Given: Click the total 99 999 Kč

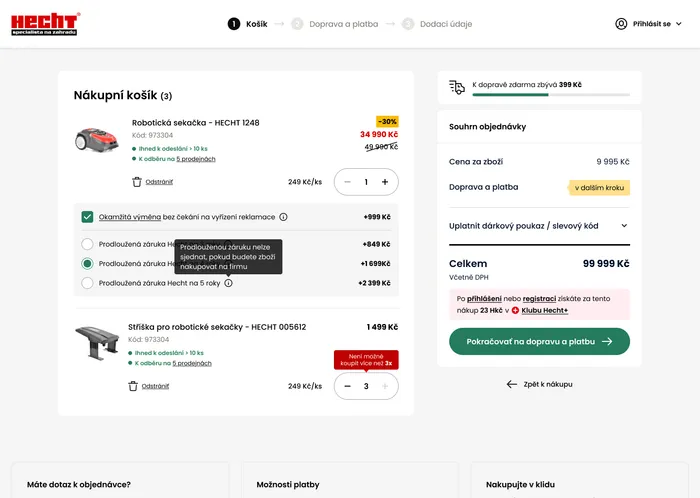Looking at the screenshot, I should point(606,264).
